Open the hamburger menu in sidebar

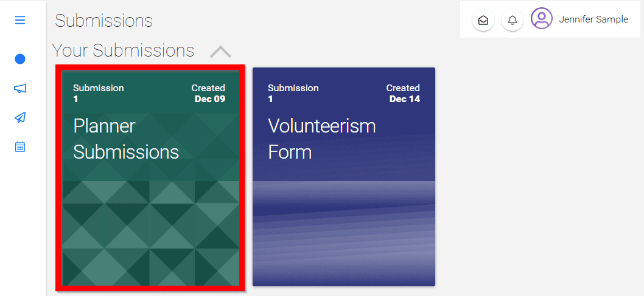coord(19,19)
